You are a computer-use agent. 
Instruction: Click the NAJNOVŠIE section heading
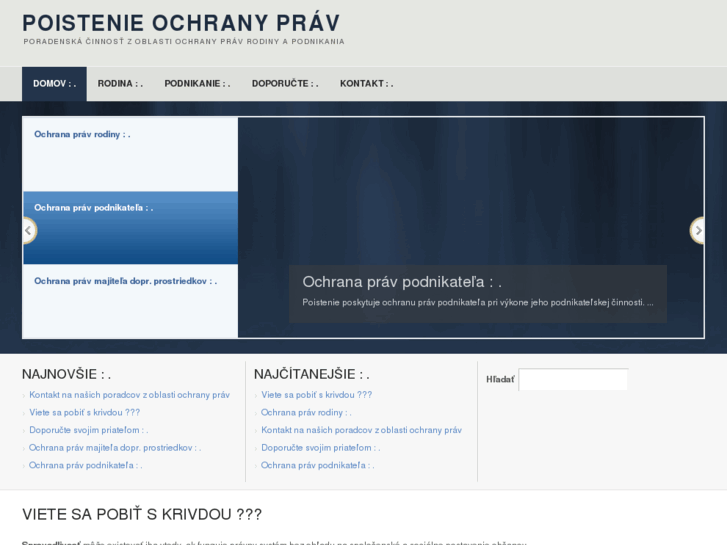tap(66, 374)
